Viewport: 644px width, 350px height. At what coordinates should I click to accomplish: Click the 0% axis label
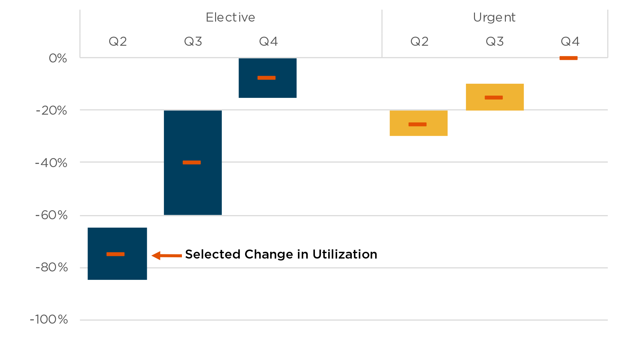(x=58, y=58)
